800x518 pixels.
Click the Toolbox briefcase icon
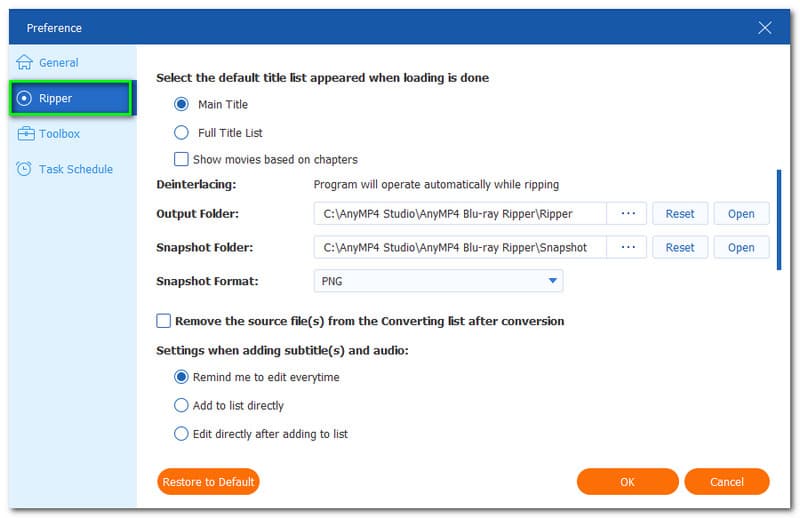coord(25,133)
